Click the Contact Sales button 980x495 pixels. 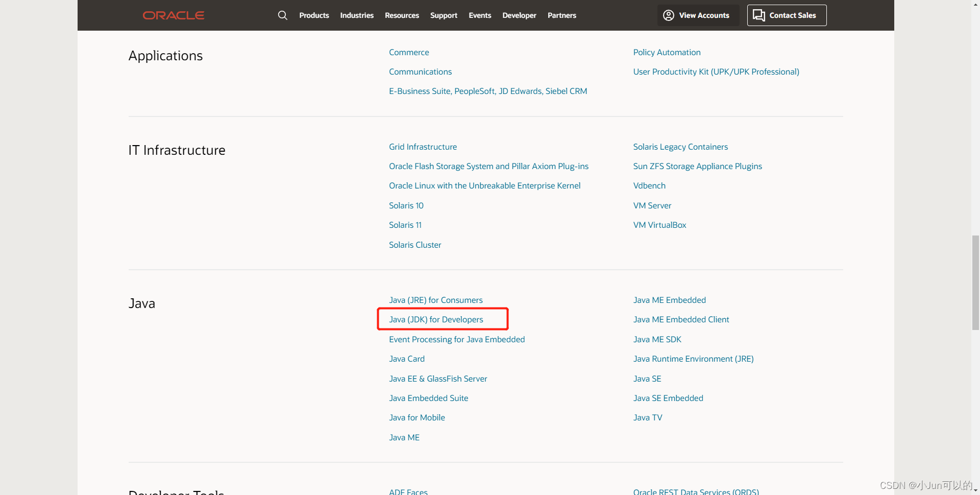click(x=787, y=15)
